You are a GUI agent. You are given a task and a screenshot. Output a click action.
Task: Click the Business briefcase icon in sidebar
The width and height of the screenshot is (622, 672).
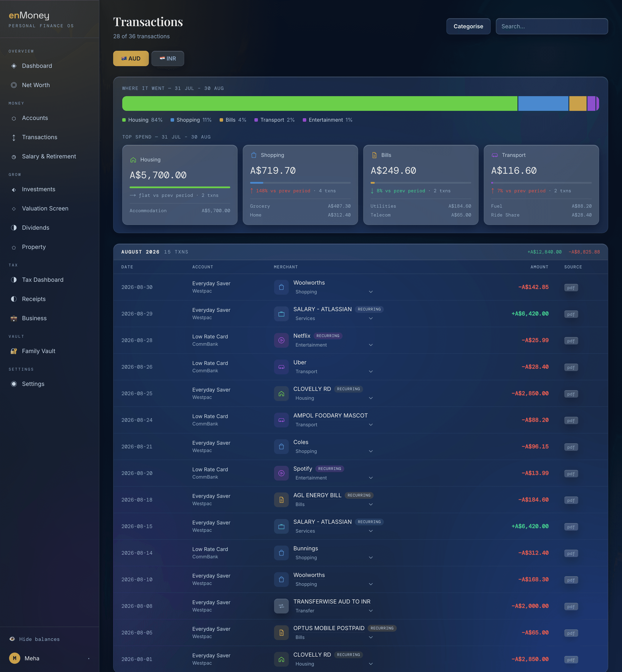tap(14, 318)
